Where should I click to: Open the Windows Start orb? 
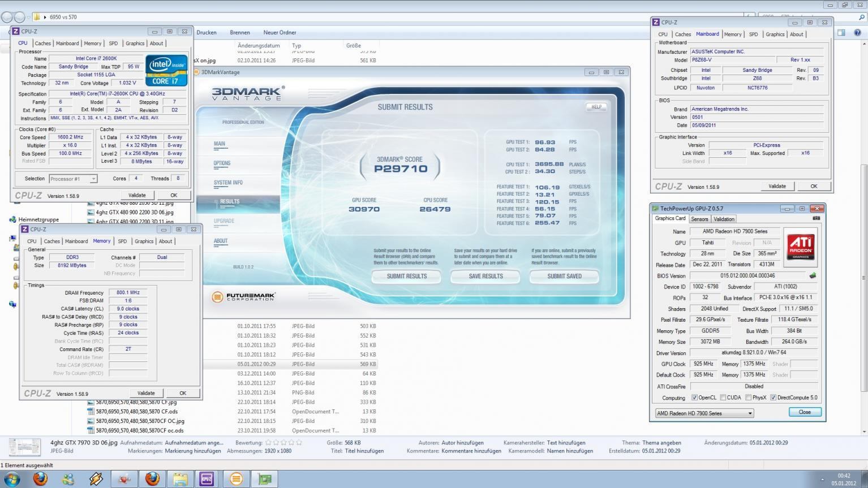click(12, 479)
